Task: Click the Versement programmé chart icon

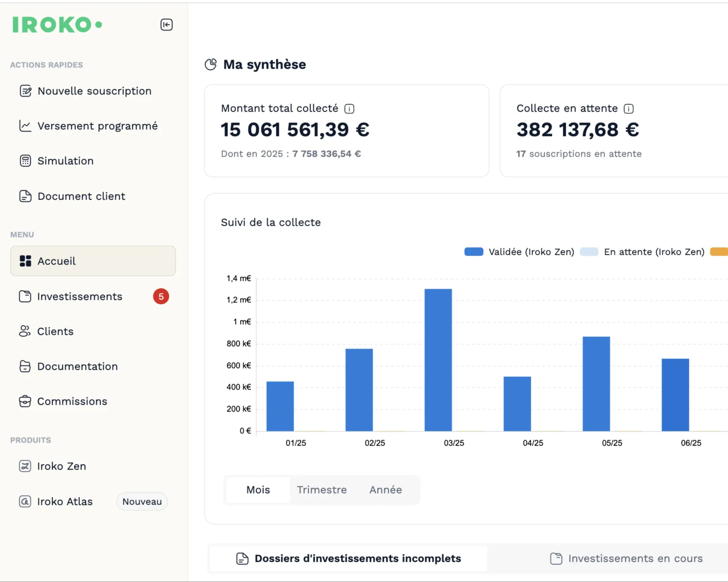Action: 25,126
